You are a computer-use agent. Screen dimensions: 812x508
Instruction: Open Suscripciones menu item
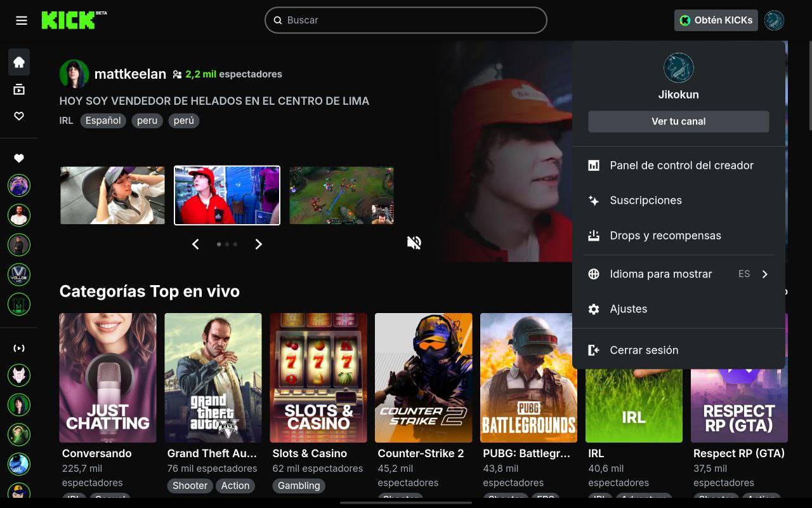pyautogui.click(x=646, y=200)
